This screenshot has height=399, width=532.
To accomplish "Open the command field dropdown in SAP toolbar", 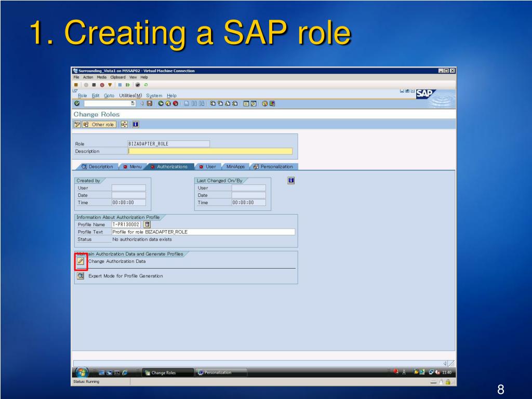I will [x=132, y=103].
